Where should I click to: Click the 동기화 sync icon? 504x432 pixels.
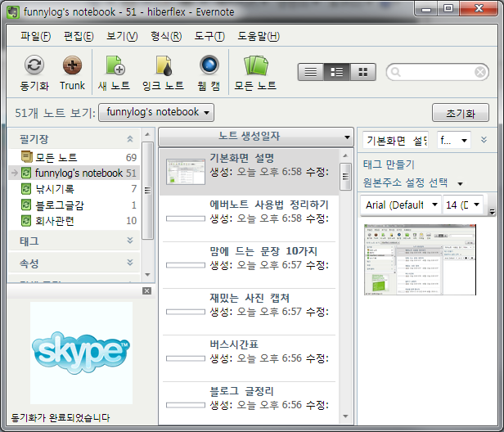[34, 65]
